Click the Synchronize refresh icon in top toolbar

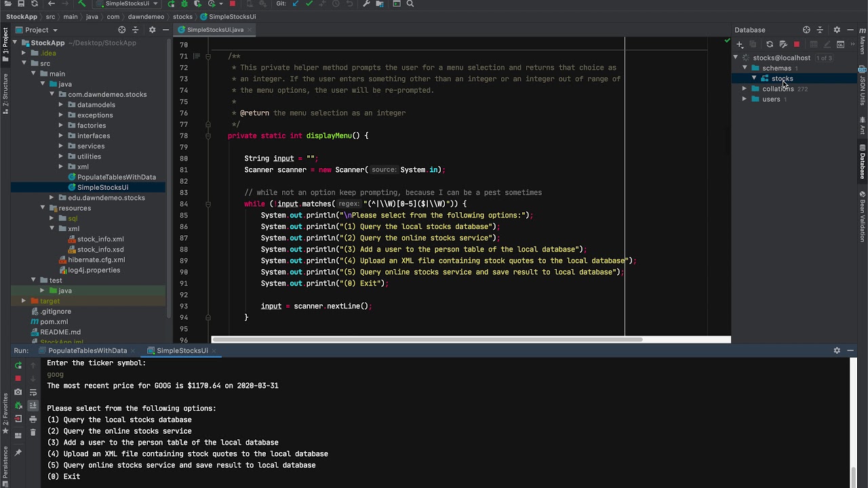pos(35,3)
